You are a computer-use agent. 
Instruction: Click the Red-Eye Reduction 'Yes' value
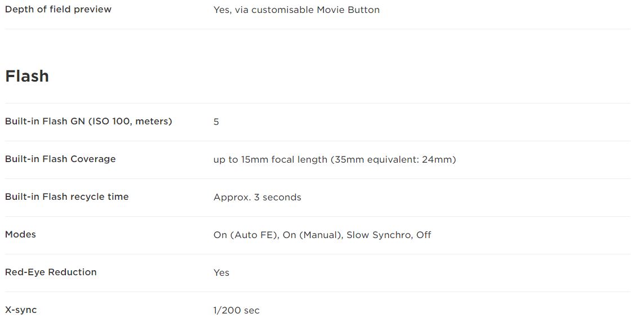[x=221, y=273]
